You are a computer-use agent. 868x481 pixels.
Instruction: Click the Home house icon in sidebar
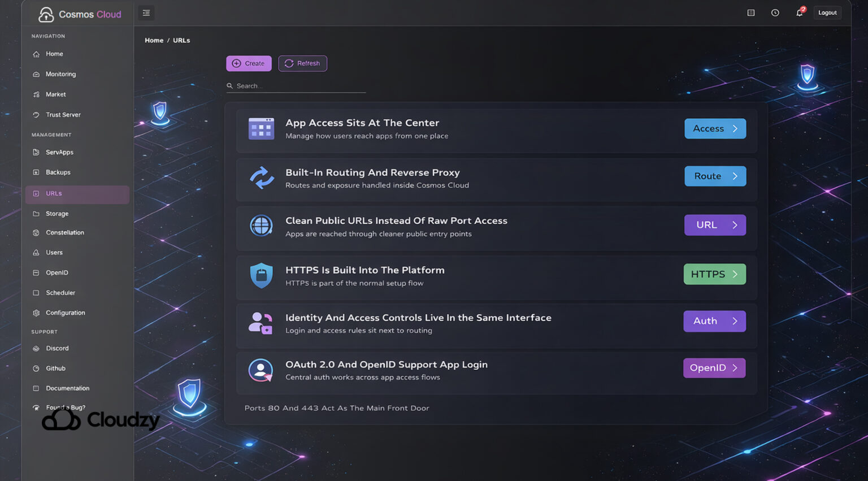pos(36,54)
